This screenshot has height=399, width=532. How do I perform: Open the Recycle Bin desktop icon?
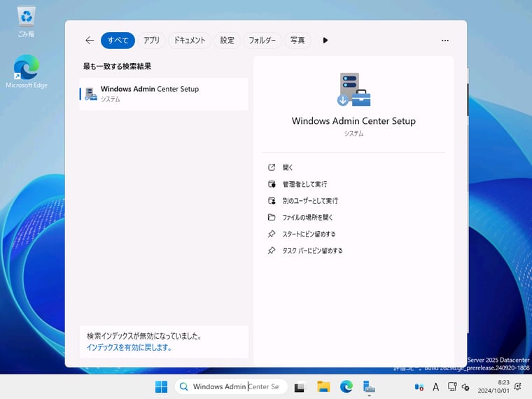coord(26,21)
